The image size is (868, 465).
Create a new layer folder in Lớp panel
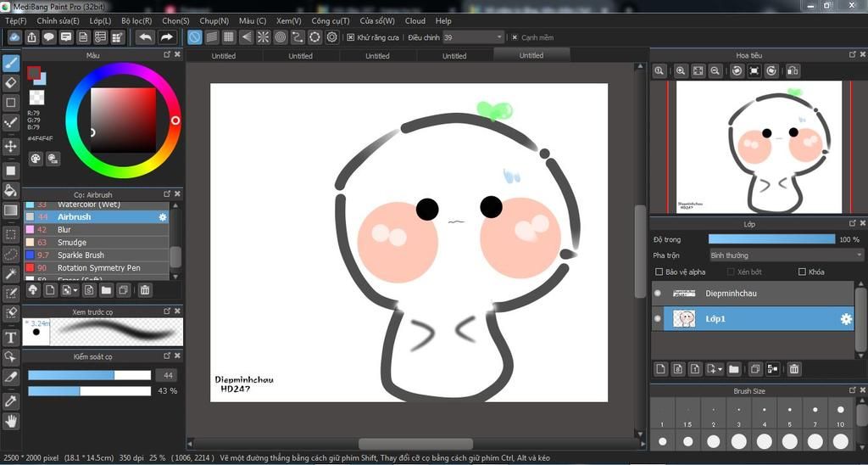pyautogui.click(x=734, y=368)
